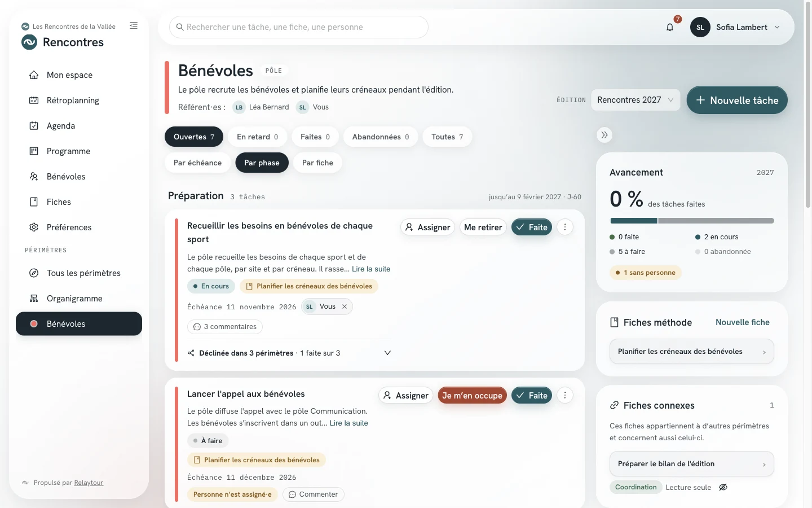Mark Lancer l'appel task as Faite
This screenshot has width=812, height=508.
[532, 395]
